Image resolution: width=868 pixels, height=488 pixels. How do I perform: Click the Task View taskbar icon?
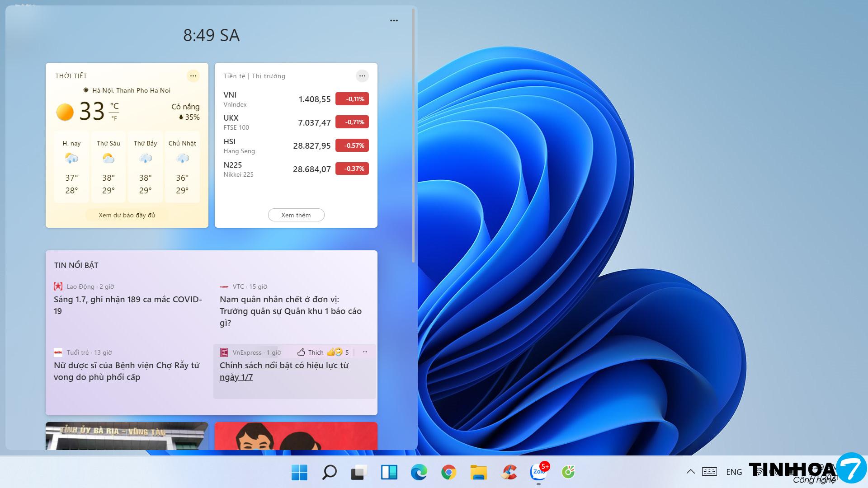(x=359, y=472)
